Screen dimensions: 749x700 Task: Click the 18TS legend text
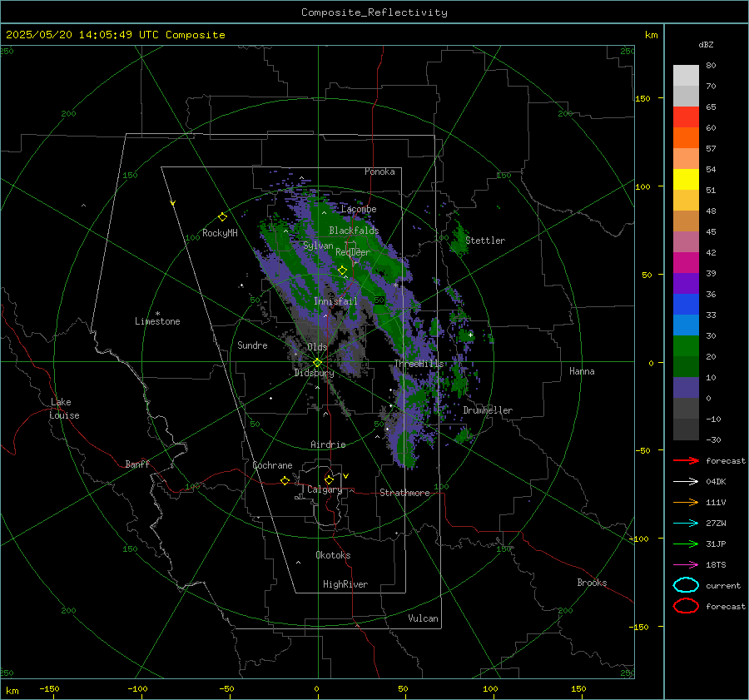[716, 565]
